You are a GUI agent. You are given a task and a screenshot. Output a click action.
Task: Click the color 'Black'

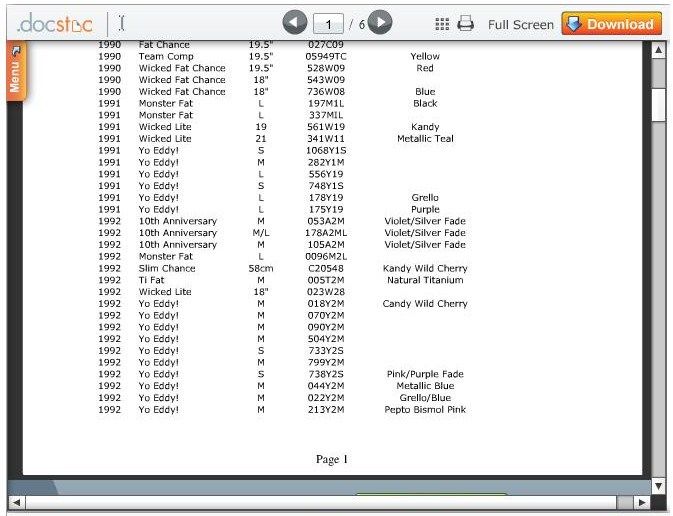[425, 103]
